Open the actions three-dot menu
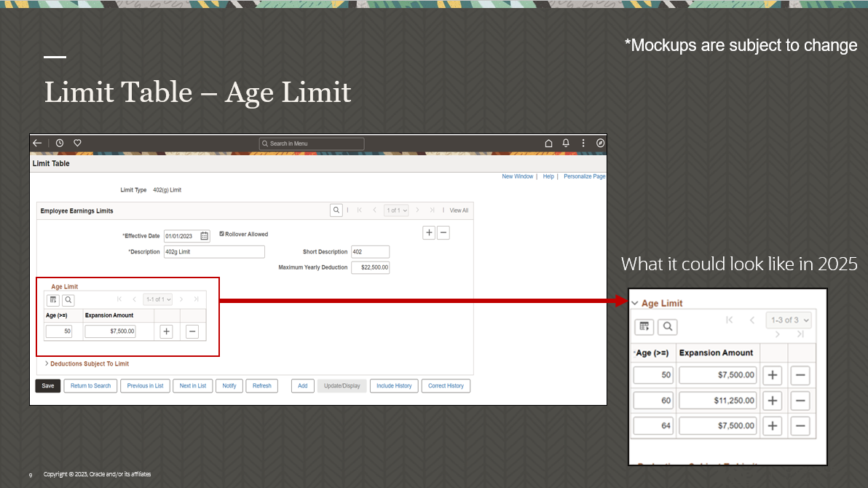868x488 pixels. pyautogui.click(x=583, y=143)
